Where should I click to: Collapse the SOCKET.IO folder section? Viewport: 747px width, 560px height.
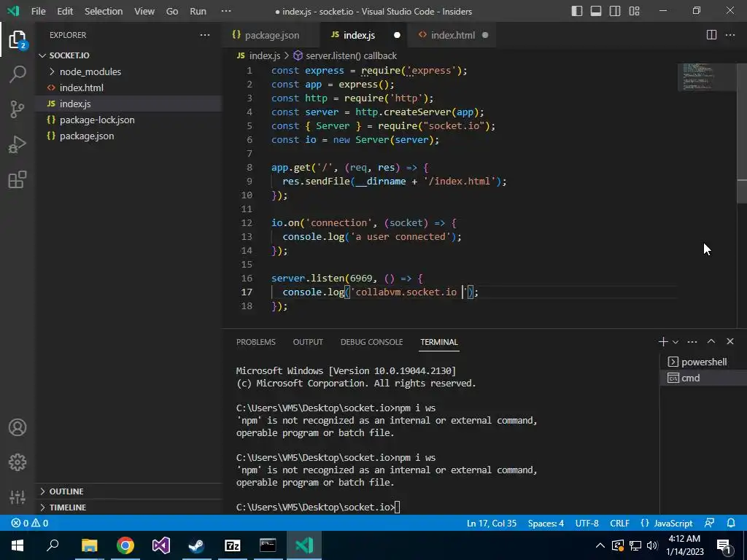pos(128,55)
